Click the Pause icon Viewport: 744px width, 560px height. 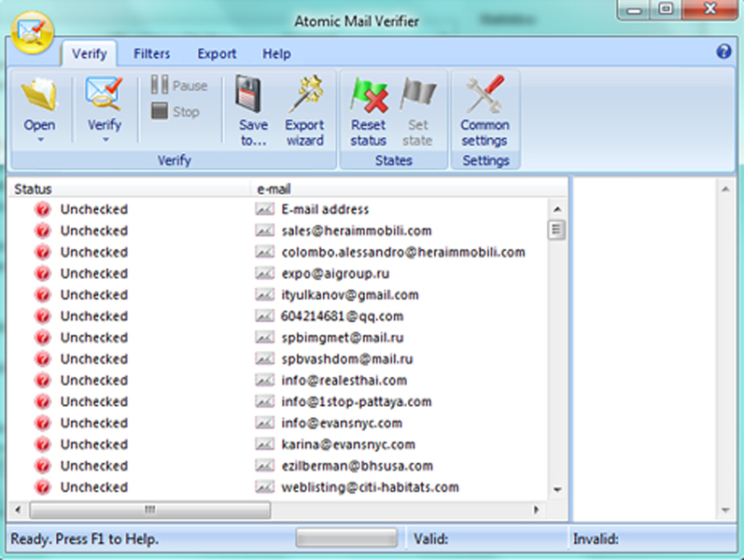tap(160, 85)
